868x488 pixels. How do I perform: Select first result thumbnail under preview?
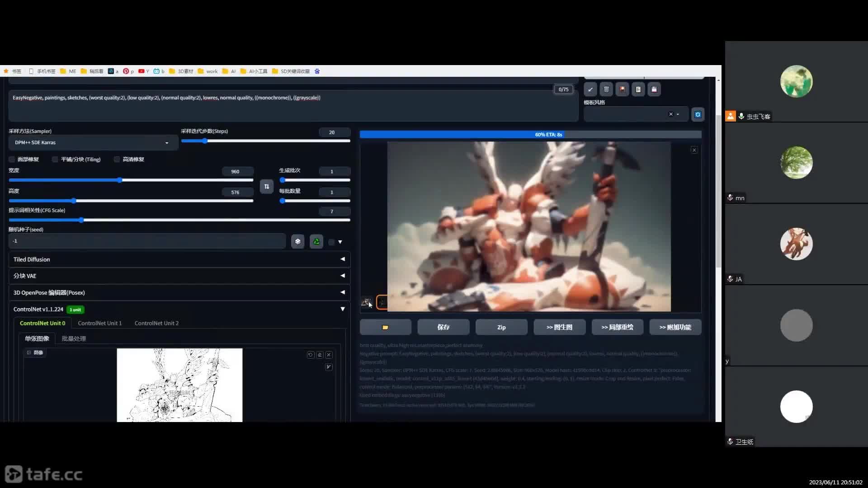[x=366, y=302]
